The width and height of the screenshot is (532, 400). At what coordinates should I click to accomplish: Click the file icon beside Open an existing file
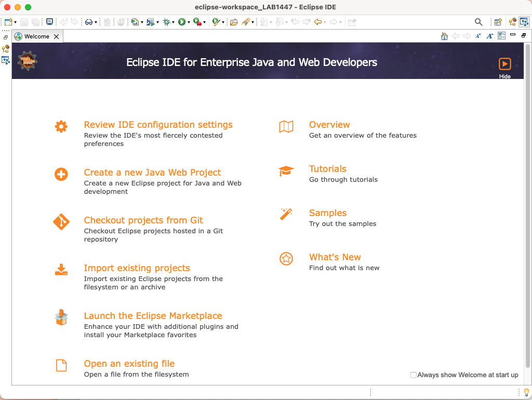pyautogui.click(x=61, y=365)
